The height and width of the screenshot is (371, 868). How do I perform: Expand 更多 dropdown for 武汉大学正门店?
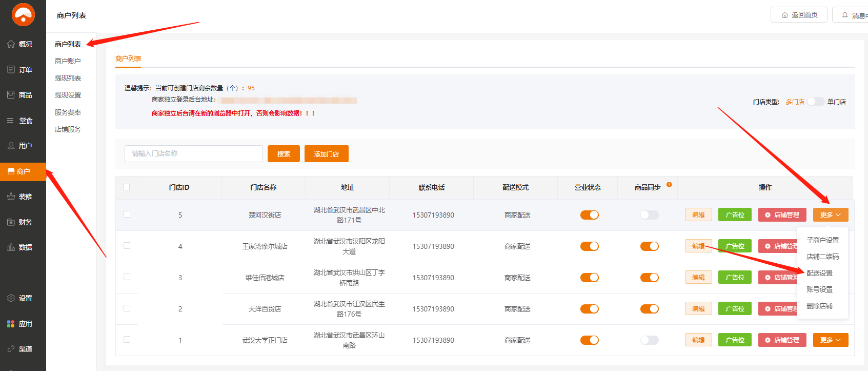click(830, 340)
